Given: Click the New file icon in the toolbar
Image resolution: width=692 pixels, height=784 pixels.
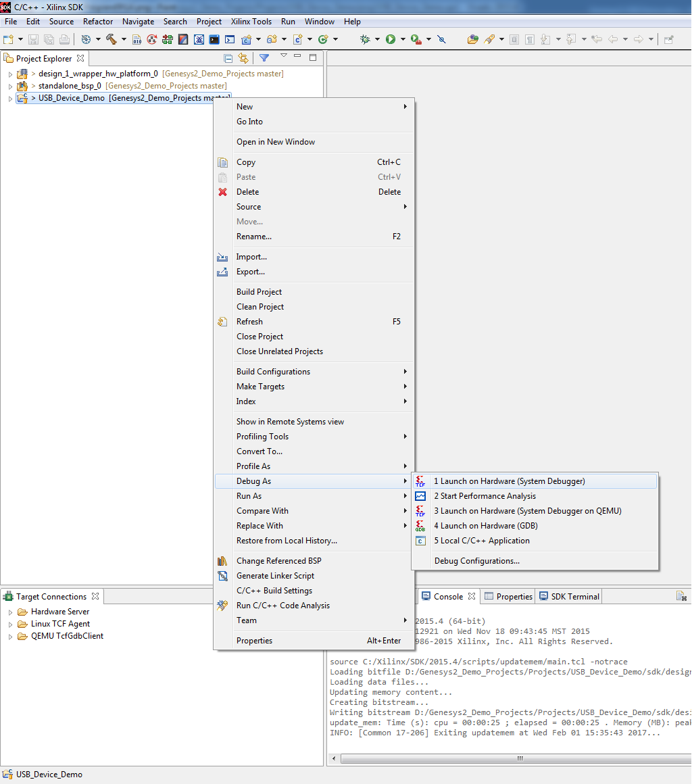Looking at the screenshot, I should [x=8, y=39].
